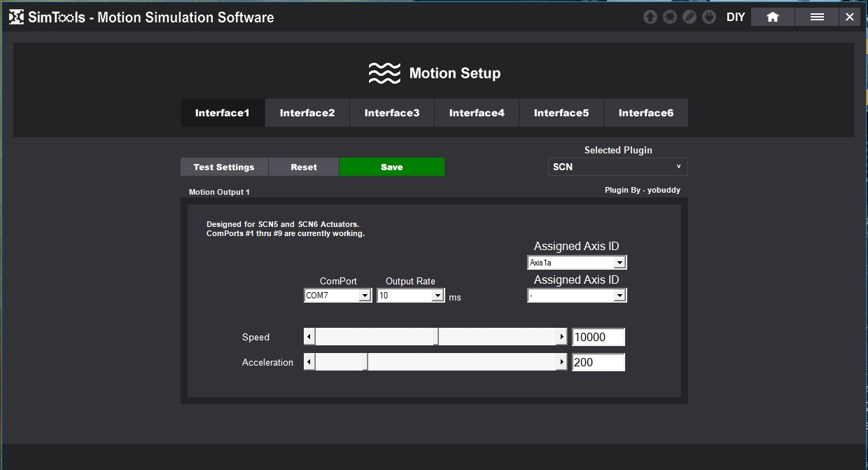Select the Interface5 tab
868x470 pixels.
click(x=561, y=113)
